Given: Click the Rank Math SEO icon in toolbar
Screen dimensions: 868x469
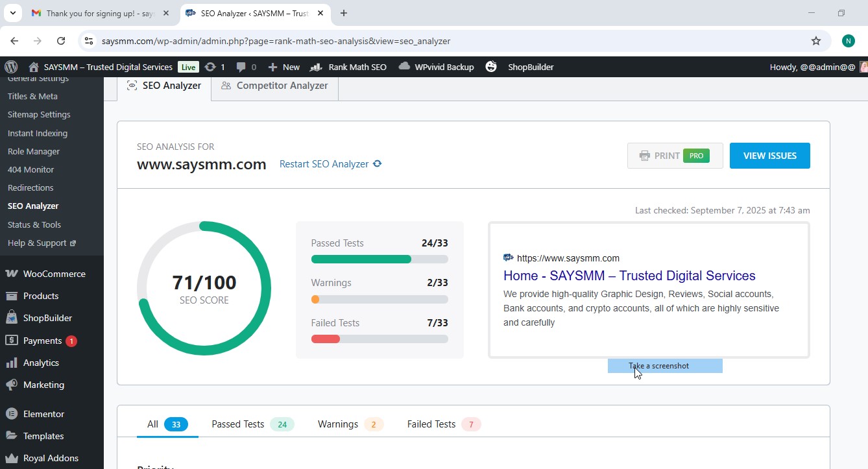Looking at the screenshot, I should pyautogui.click(x=314, y=66).
